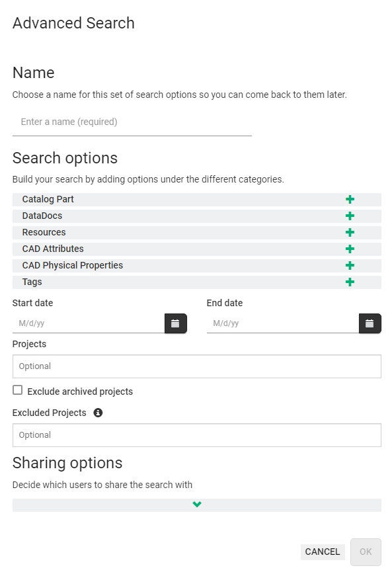Add a Resources search option
The image size is (392, 578).
(x=350, y=233)
